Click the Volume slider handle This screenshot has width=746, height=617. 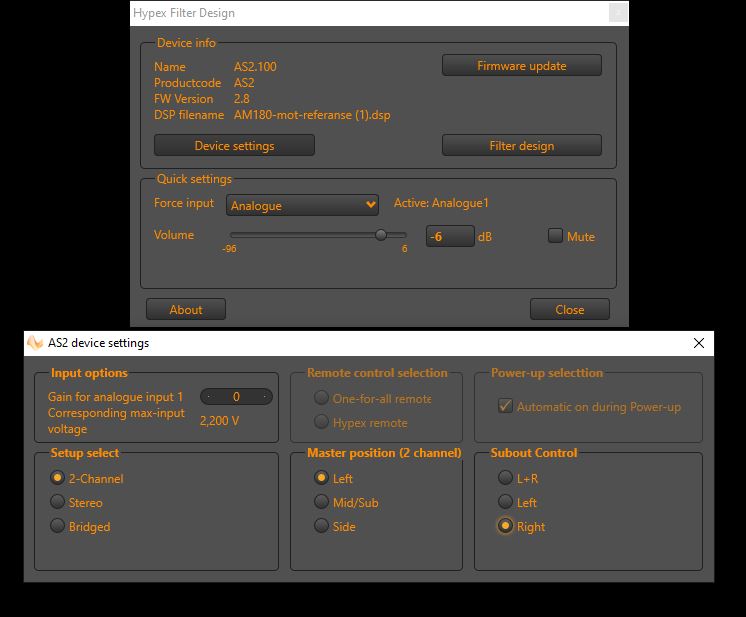[x=381, y=235]
